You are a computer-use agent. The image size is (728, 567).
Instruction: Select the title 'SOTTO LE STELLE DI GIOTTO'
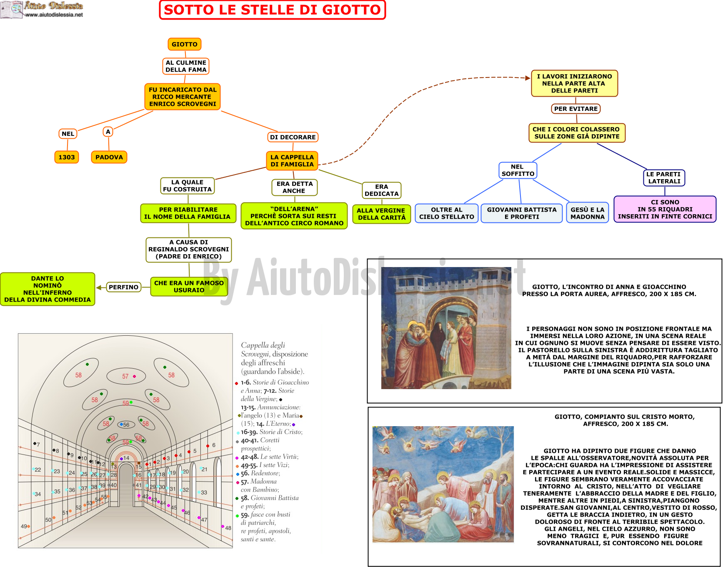[x=272, y=10]
